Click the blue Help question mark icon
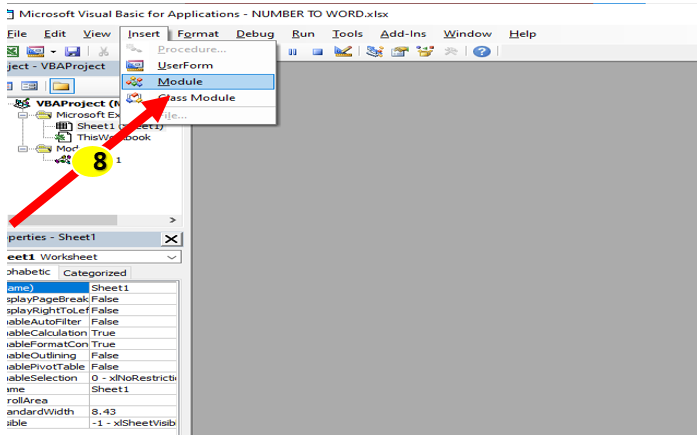This screenshot has height=445, width=697. point(481,52)
